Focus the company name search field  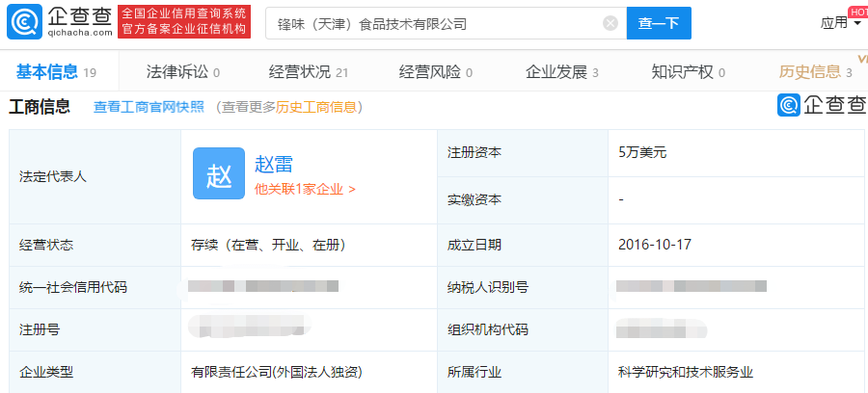pos(434,23)
